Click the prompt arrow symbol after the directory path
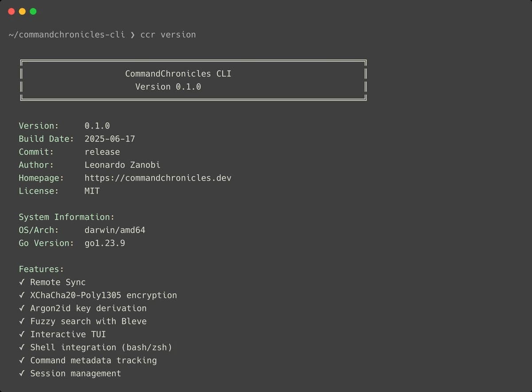 click(x=133, y=35)
